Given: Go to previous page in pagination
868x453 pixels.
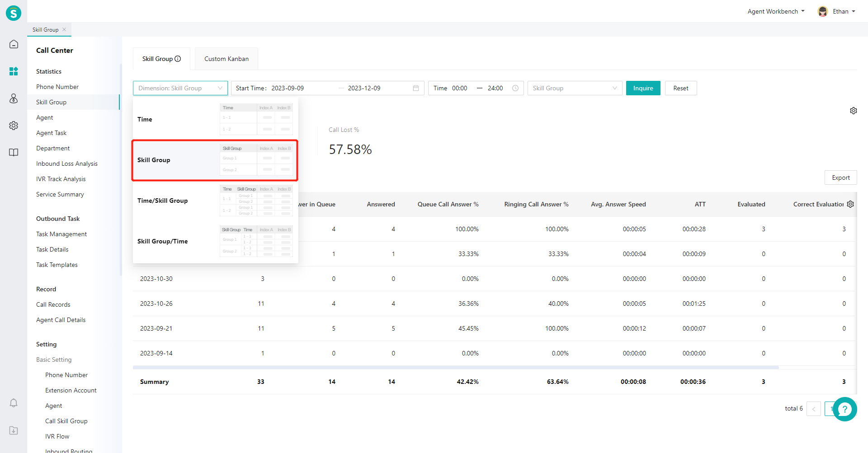Looking at the screenshot, I should (x=814, y=409).
